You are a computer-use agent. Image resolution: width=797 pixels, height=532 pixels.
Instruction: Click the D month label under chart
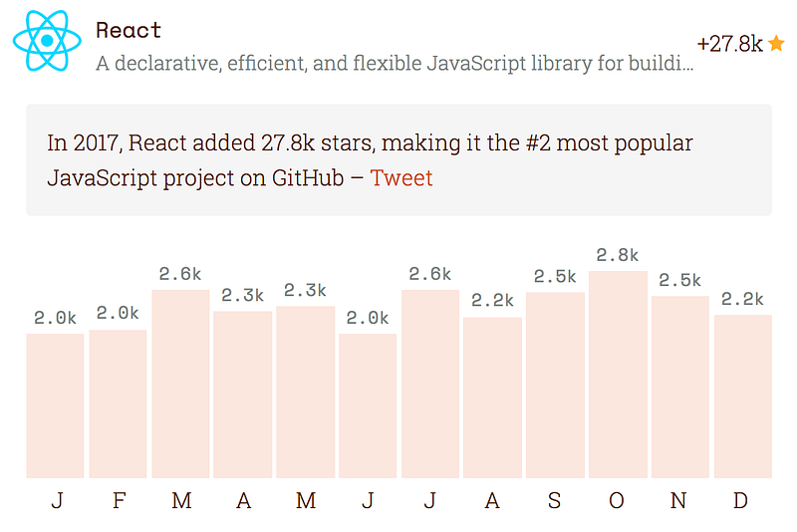(x=740, y=501)
